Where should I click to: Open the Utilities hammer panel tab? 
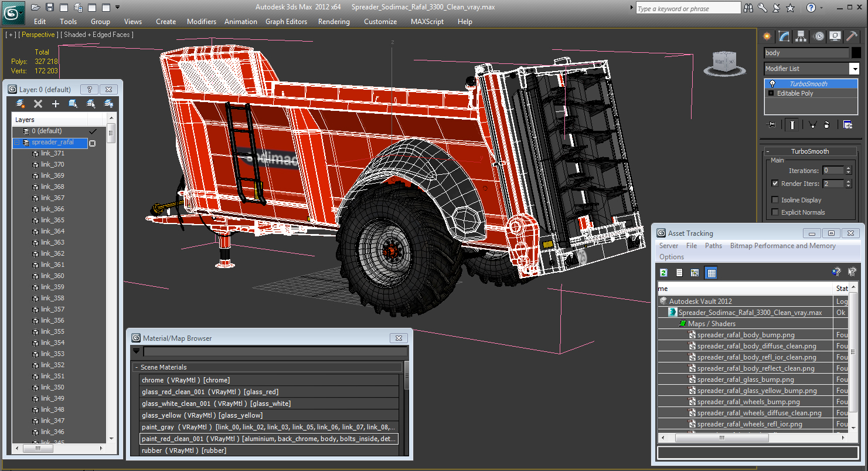(x=853, y=36)
